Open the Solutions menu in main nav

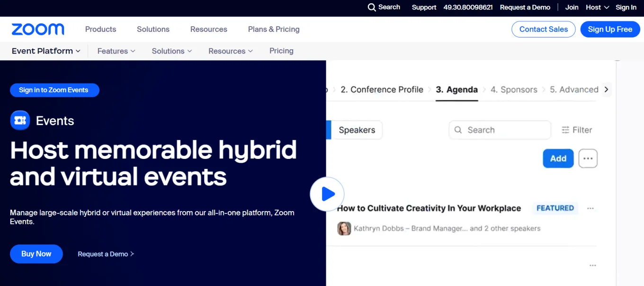153,29
